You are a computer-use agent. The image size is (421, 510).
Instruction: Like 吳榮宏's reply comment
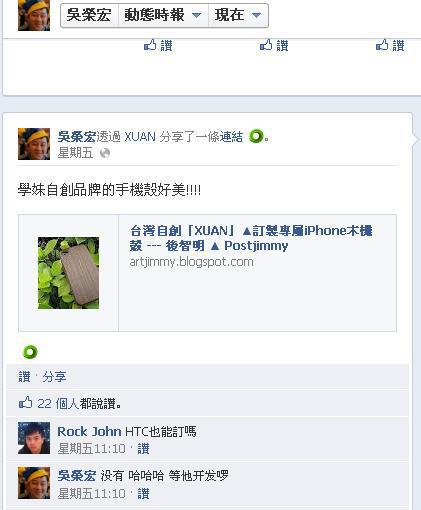point(143,493)
